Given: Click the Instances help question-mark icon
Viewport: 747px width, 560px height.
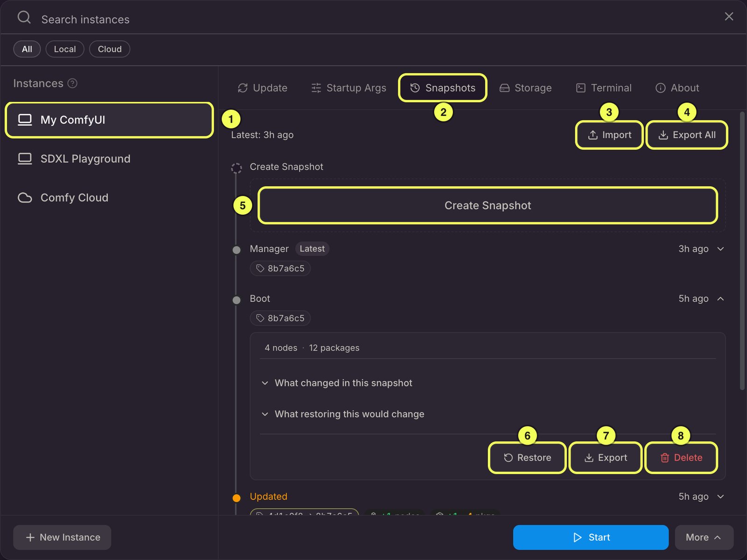Looking at the screenshot, I should 72,83.
